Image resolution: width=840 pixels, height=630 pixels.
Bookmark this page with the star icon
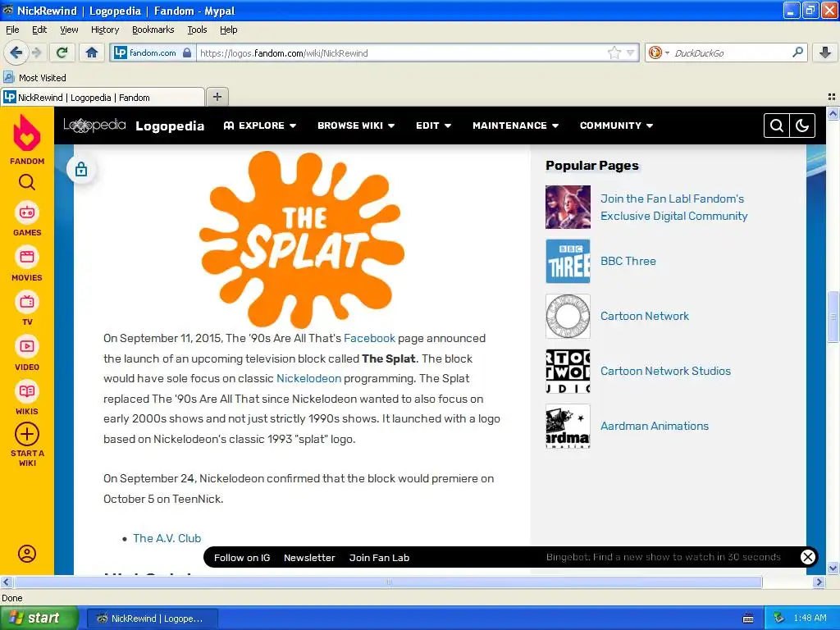[x=614, y=52]
